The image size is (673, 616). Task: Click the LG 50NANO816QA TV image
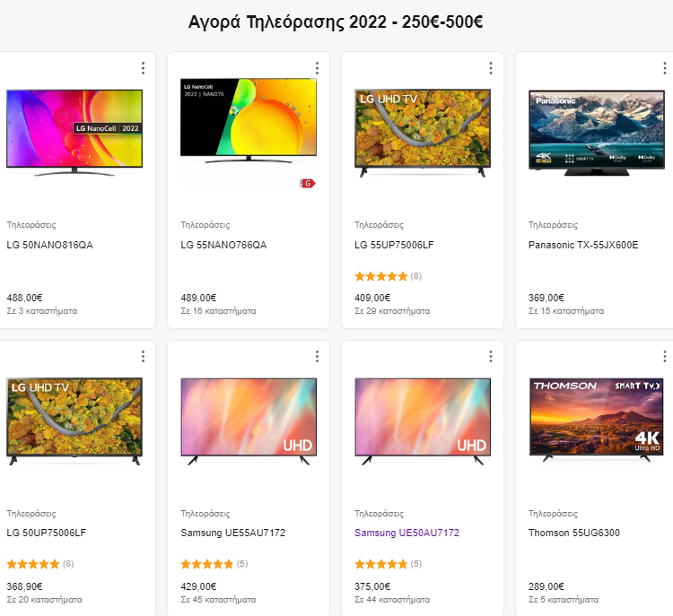pos(74,133)
